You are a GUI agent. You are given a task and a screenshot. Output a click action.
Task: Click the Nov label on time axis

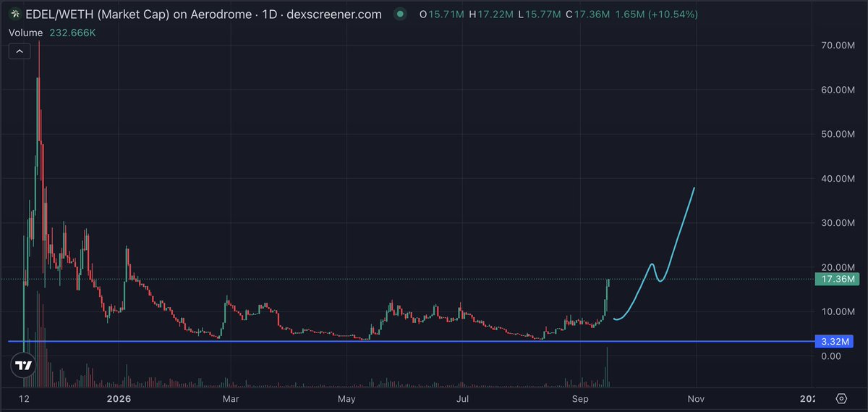(696, 399)
